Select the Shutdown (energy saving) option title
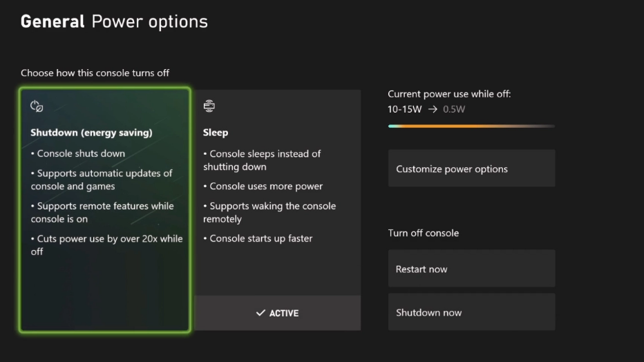The width and height of the screenshot is (644, 362). (91, 133)
